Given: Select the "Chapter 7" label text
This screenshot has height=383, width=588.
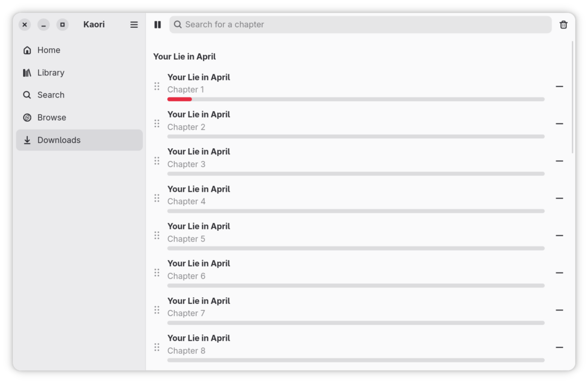Looking at the screenshot, I should coord(186,313).
